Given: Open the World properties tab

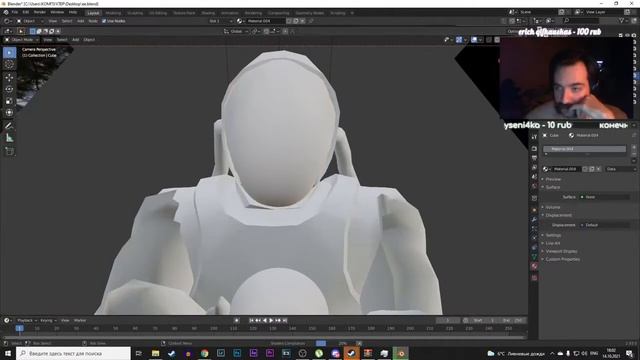Looking at the screenshot, I should click(x=534, y=187).
